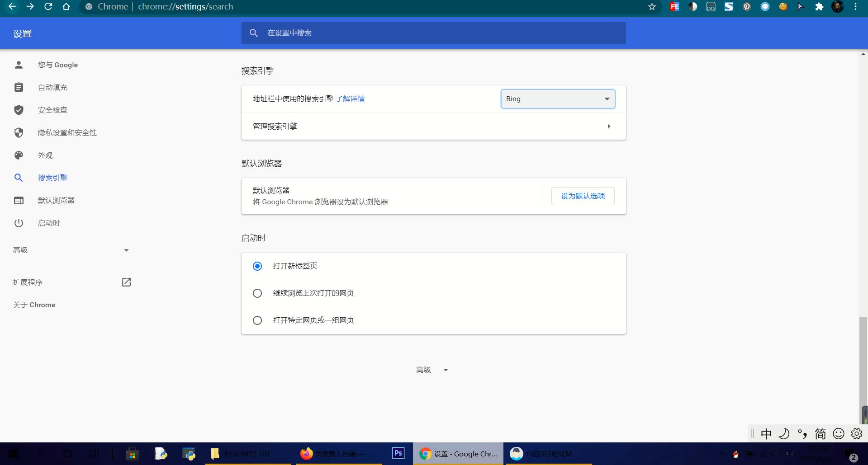Open the red FE extension
The height and width of the screenshot is (465, 868).
pos(674,6)
